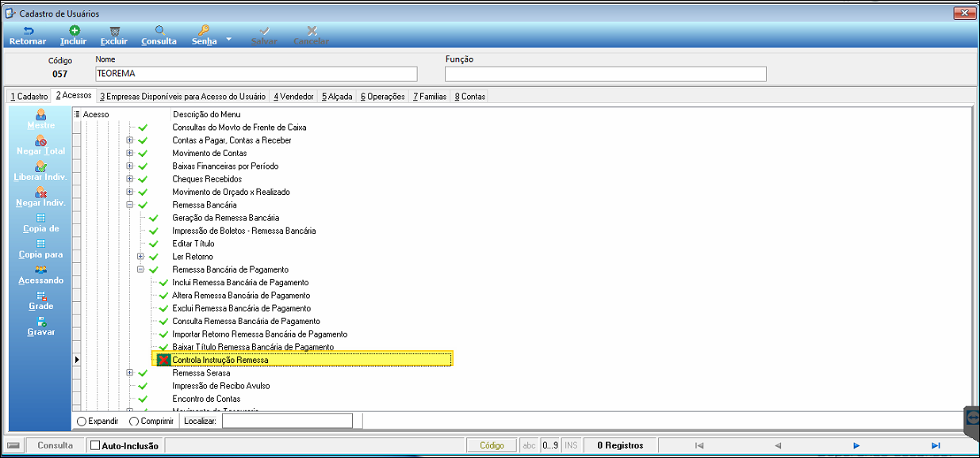Click the Nome input field
The image size is (980, 458).
[256, 74]
